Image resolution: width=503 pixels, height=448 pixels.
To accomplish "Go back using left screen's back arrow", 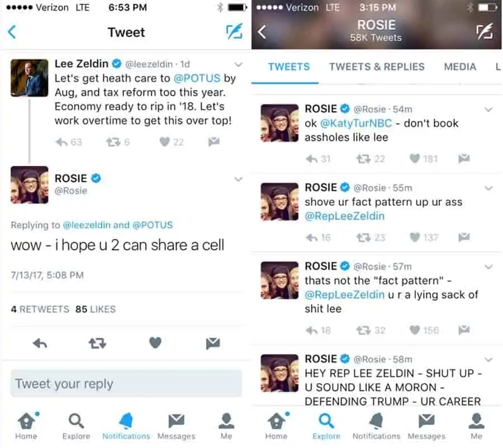I will [12, 32].
